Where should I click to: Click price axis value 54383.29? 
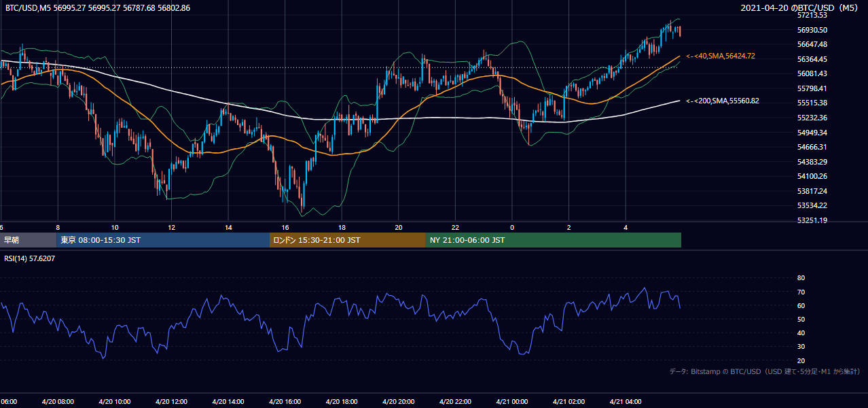click(812, 162)
